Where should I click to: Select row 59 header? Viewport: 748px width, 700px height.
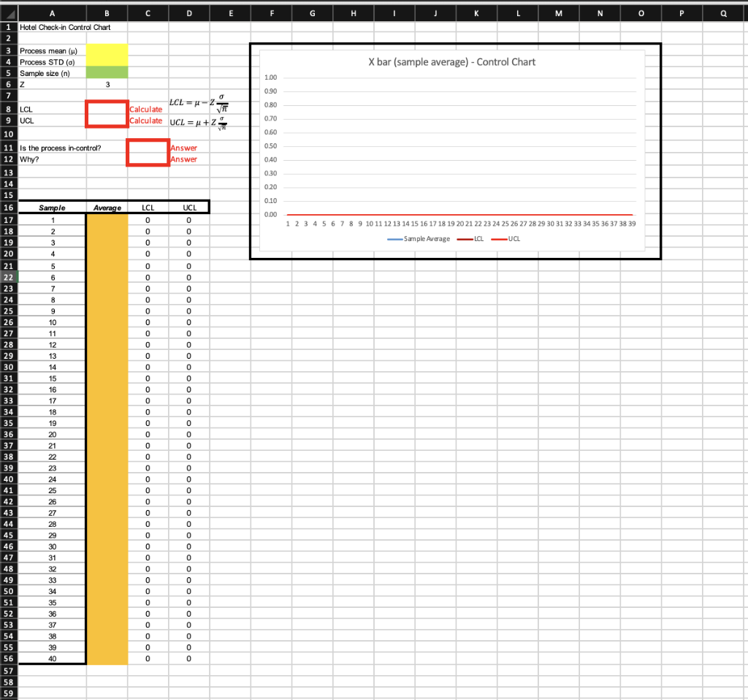[9, 693]
